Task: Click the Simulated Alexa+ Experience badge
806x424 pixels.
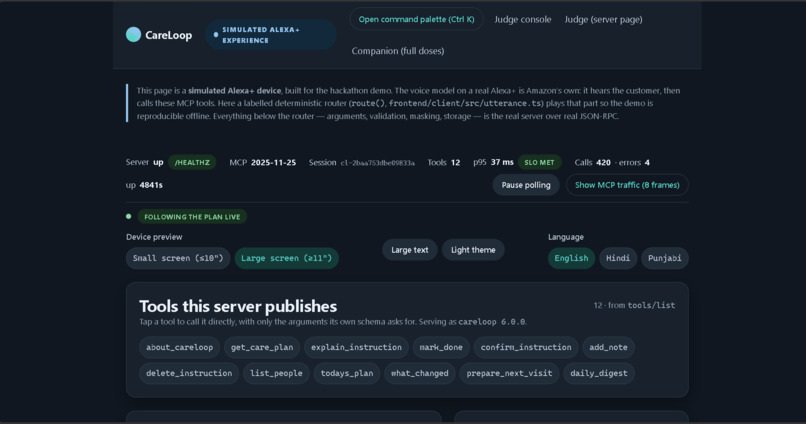Action: (x=271, y=35)
